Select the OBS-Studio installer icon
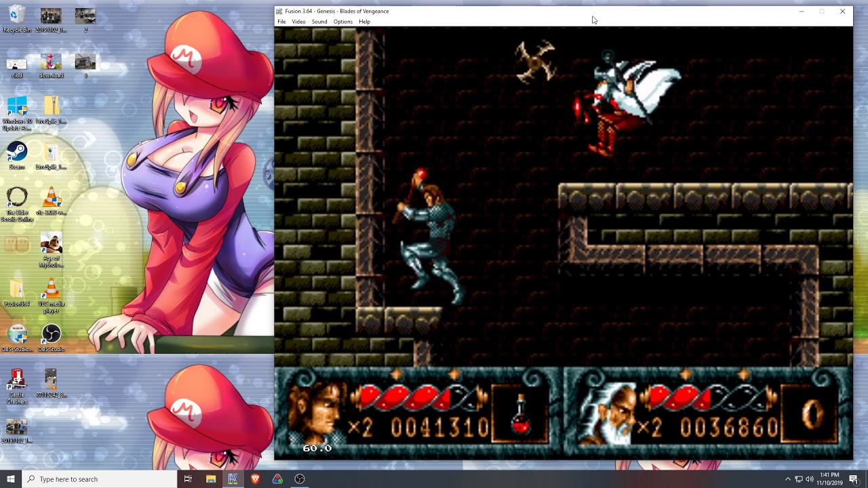This screenshot has width=868, height=488. (x=17, y=338)
